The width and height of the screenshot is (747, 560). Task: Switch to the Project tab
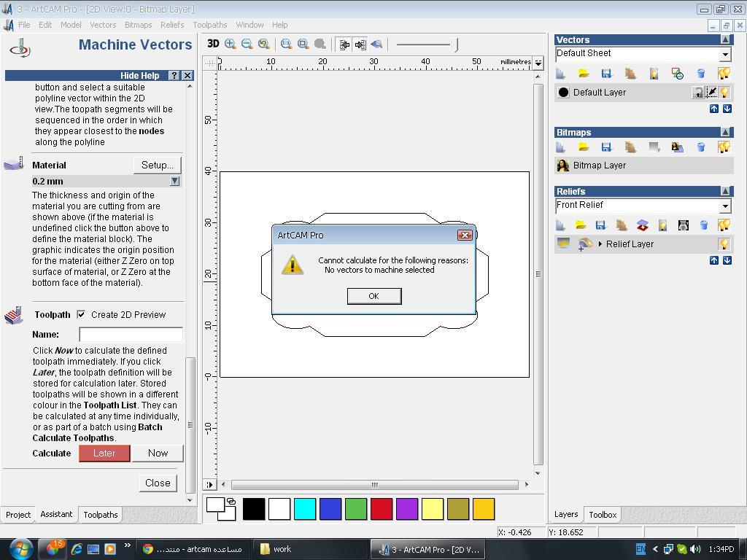click(18, 515)
